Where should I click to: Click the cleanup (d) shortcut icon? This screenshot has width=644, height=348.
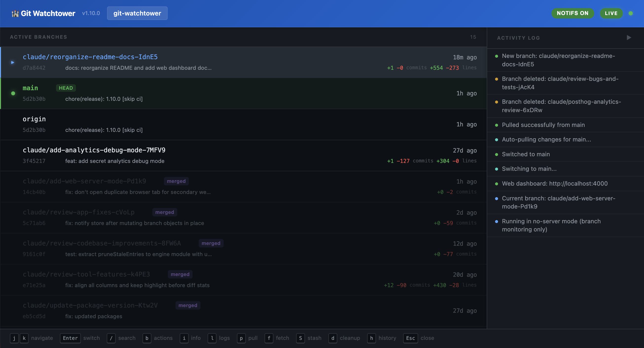point(333,338)
